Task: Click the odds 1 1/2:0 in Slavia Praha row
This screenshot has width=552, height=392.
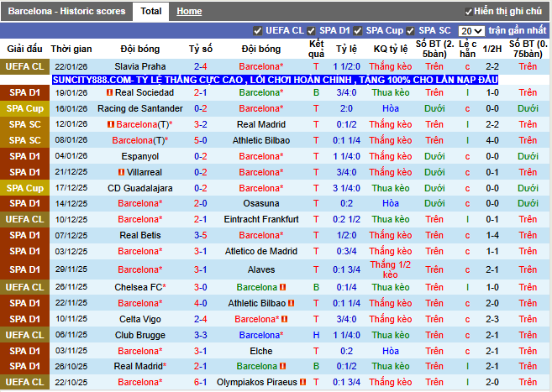Action: [346, 66]
